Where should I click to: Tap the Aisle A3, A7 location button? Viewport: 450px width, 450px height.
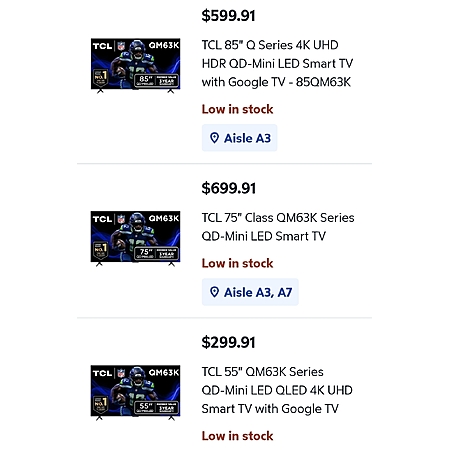[x=250, y=292]
